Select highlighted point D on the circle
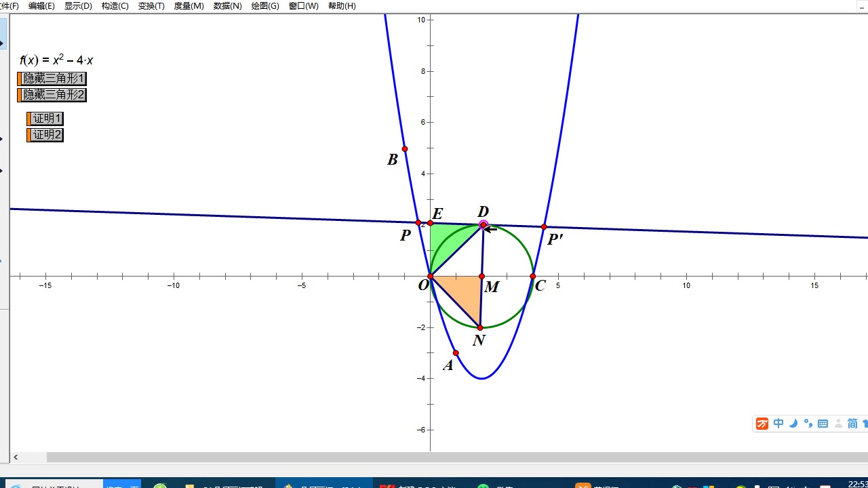Viewport: 868px width, 488px height. click(483, 224)
